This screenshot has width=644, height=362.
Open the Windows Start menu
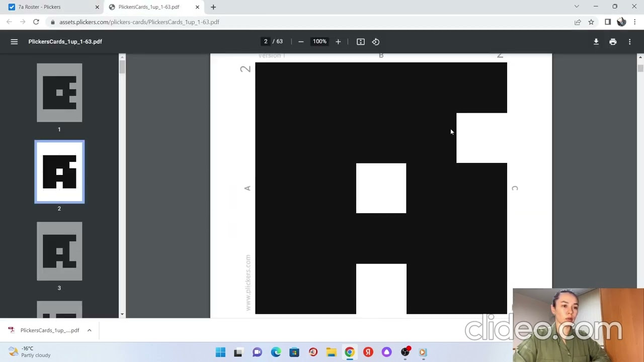point(220,352)
